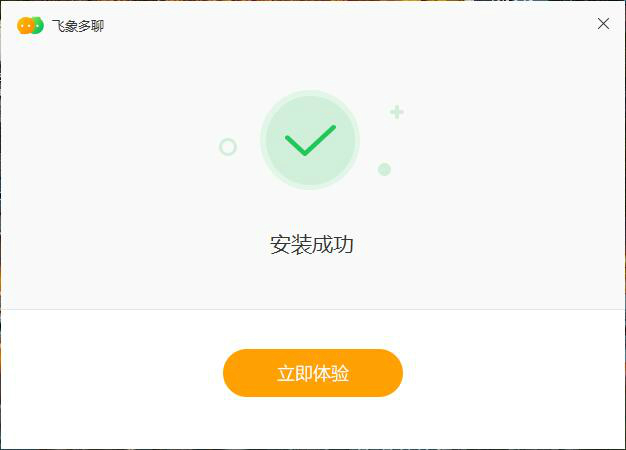This screenshot has width=626, height=450.
Task: Select the 安装 characters in the success text
Action: pos(290,244)
